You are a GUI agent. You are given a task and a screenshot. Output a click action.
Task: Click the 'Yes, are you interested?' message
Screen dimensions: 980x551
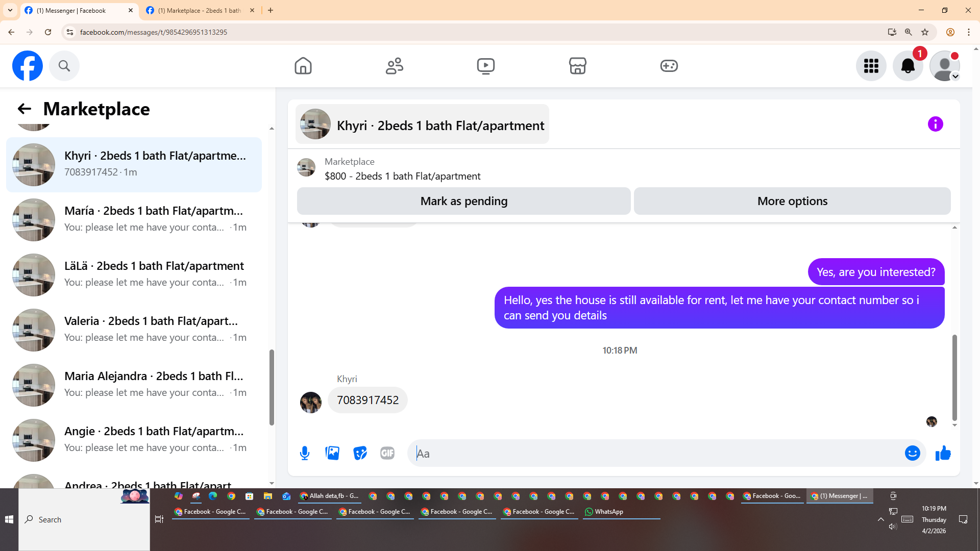tap(876, 272)
